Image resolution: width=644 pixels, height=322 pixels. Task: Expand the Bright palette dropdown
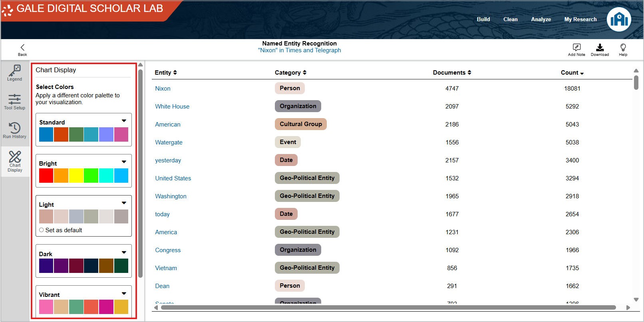point(124,162)
